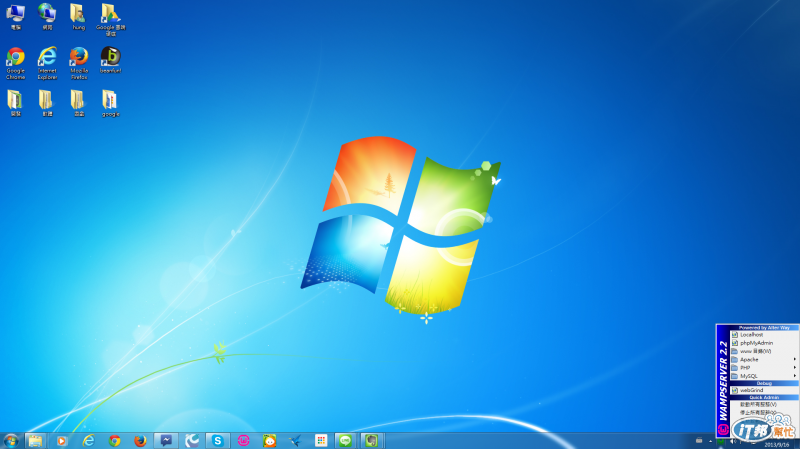800x449 pixels.
Task: Expand the Apache submenu
Action: 764,359
